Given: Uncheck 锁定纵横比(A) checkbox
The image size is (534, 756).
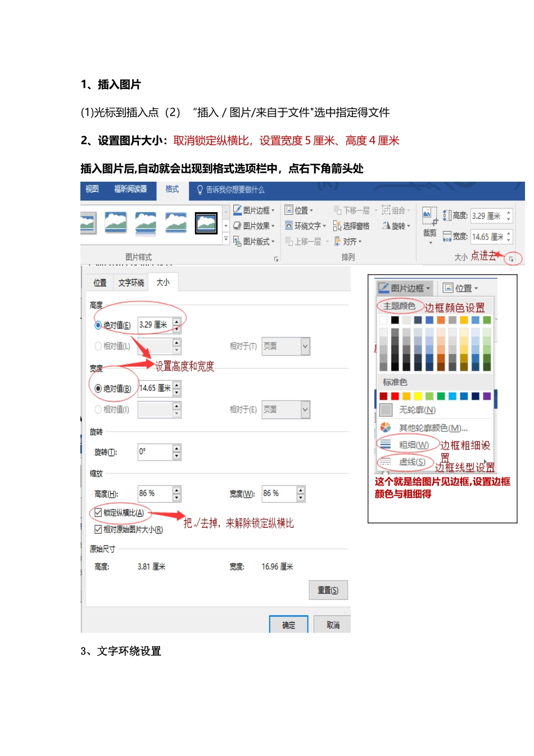Looking at the screenshot, I should (x=98, y=513).
